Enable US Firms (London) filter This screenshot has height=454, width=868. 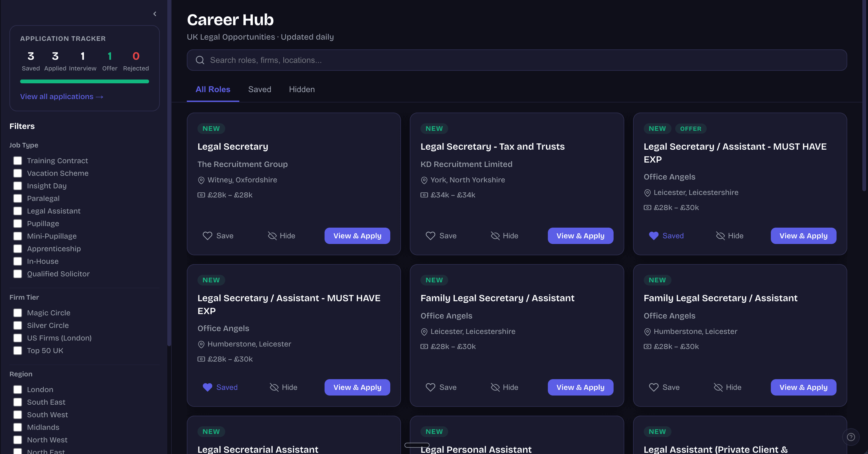(x=18, y=338)
